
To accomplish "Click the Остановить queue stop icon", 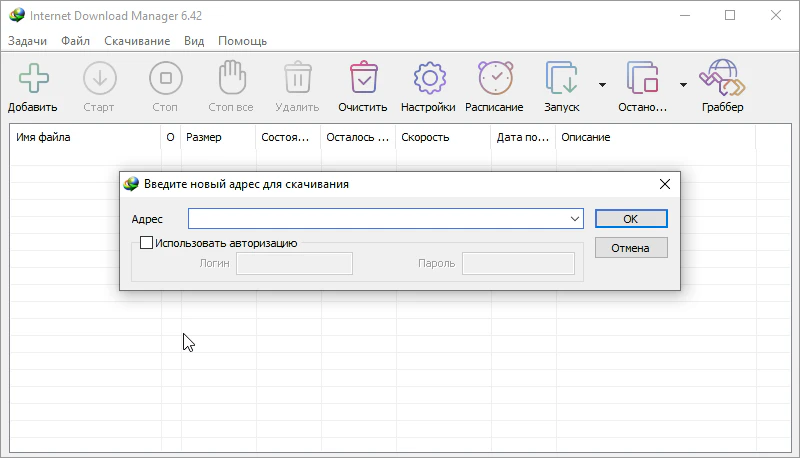I will (x=642, y=79).
